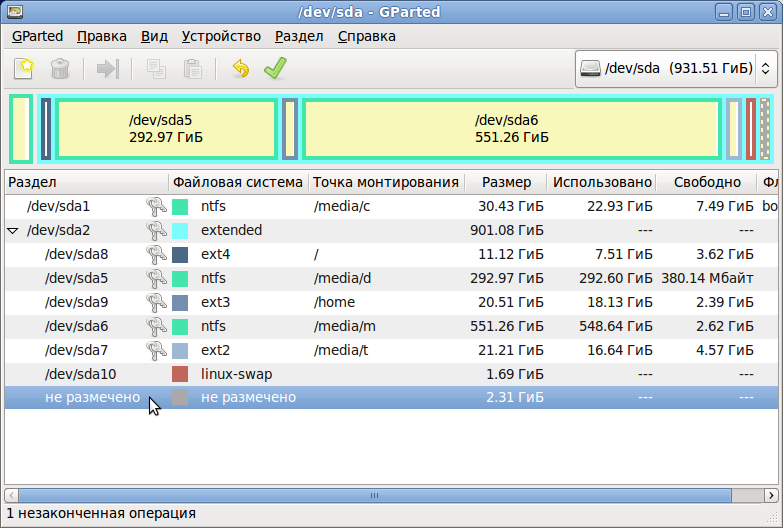Open the Устройство menu
The width and height of the screenshot is (783, 528).
[221, 36]
